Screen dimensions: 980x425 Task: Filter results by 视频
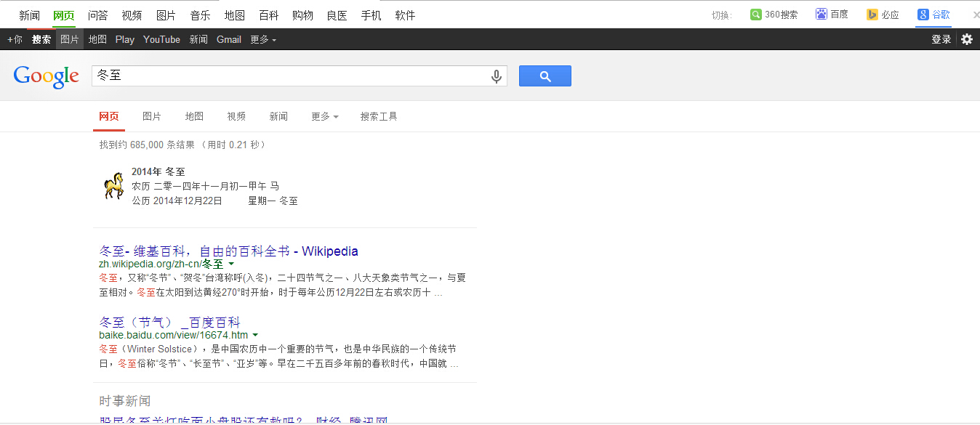point(236,116)
